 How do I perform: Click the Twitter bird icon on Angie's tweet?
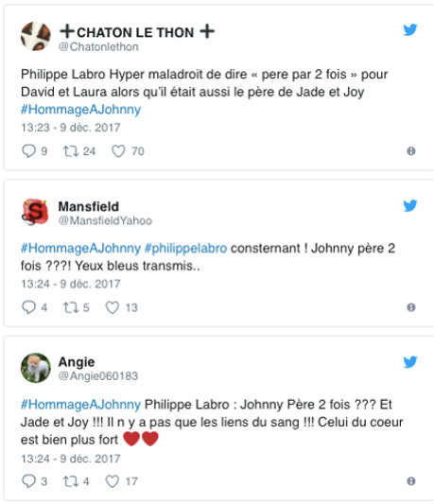410,362
